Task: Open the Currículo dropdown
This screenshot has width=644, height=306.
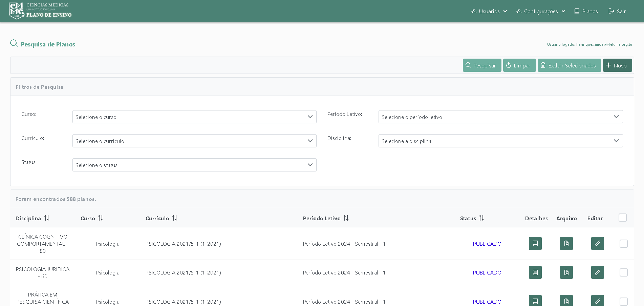Action: 194,141
